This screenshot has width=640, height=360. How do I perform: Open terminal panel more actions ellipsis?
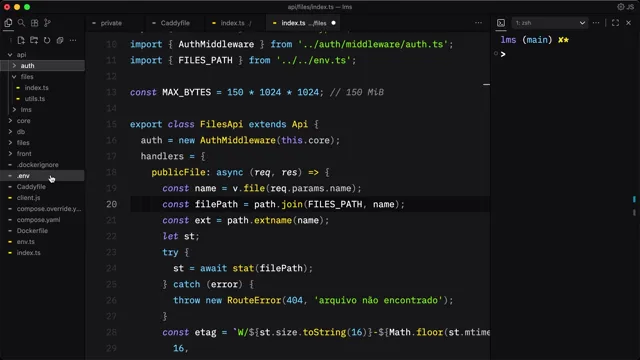(596, 23)
